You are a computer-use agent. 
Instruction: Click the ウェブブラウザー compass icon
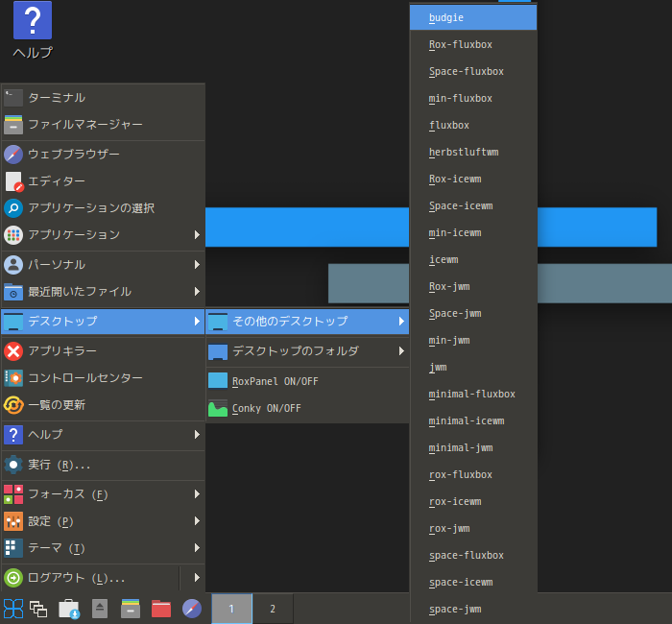[13, 155]
